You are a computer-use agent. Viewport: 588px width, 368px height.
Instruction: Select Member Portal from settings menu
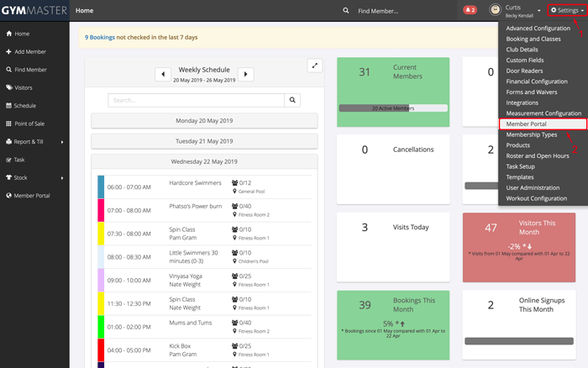527,124
